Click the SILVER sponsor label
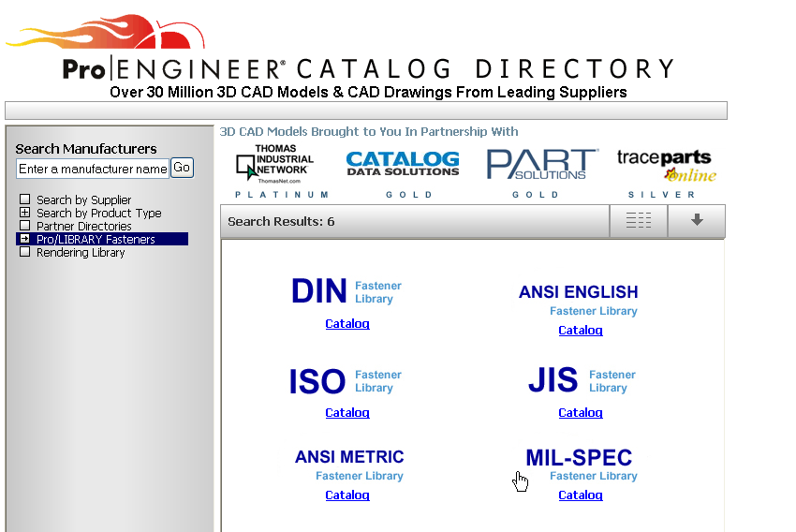Viewport: 796px width, 532px height. [661, 195]
